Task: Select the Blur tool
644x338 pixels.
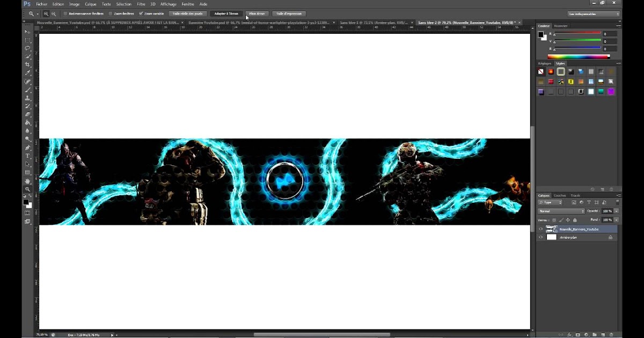Action: (x=28, y=131)
